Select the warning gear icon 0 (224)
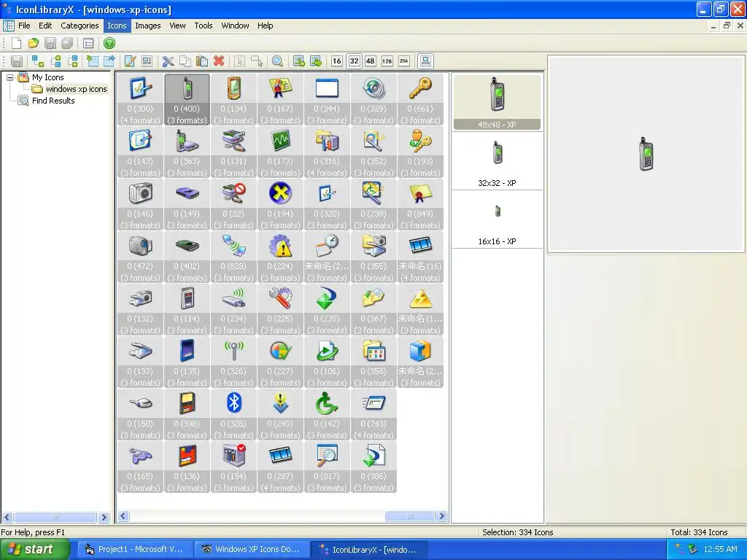747x560 pixels. point(280,257)
